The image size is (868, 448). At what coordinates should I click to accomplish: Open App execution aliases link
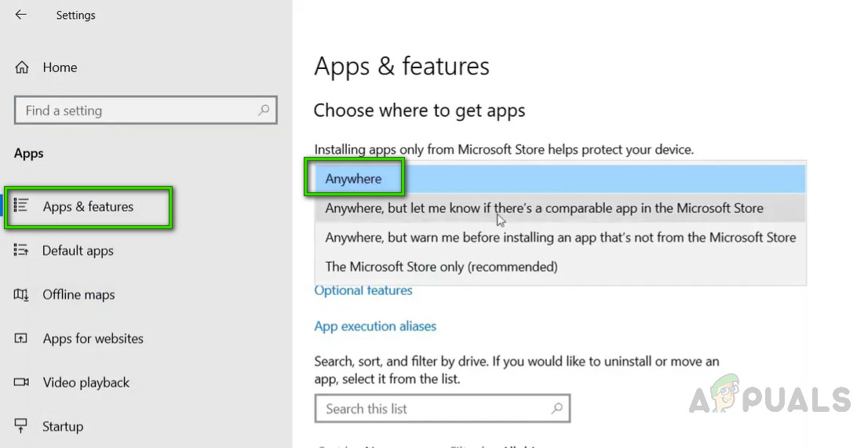pos(375,326)
